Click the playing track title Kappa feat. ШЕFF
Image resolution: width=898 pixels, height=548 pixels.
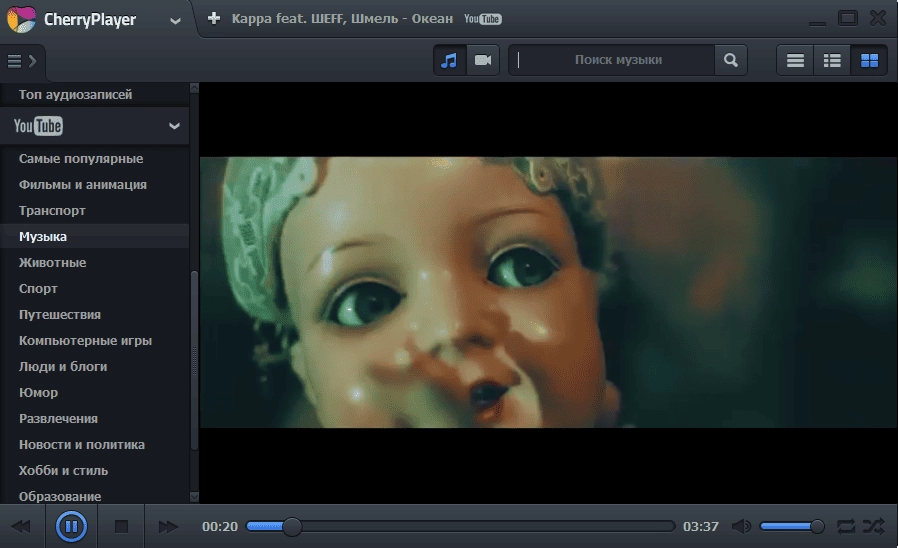tap(342, 19)
